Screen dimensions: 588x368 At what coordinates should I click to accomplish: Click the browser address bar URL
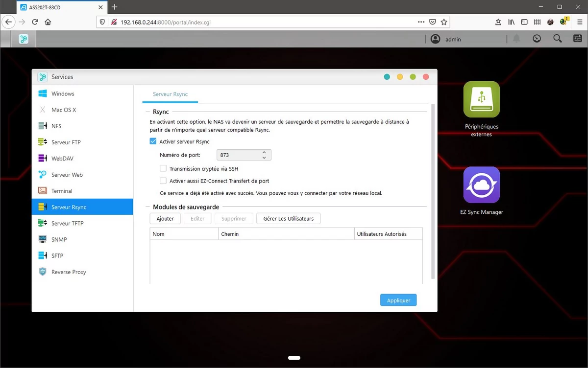point(166,22)
